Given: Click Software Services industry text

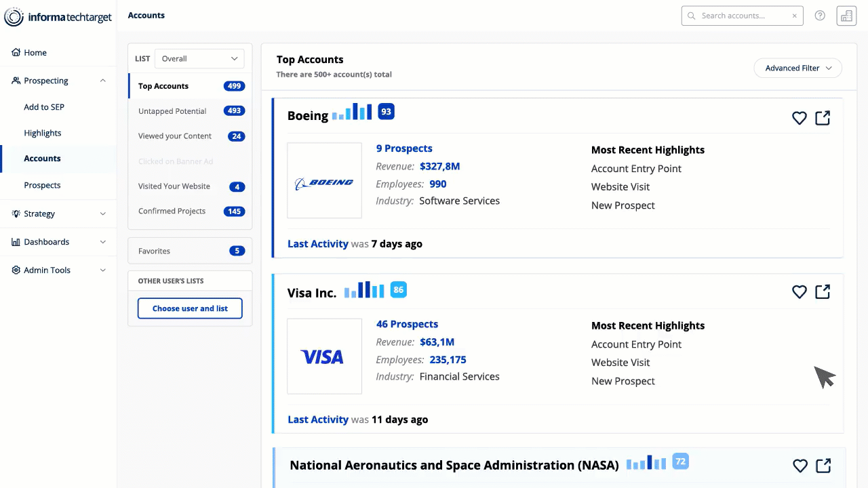Looking at the screenshot, I should 460,201.
